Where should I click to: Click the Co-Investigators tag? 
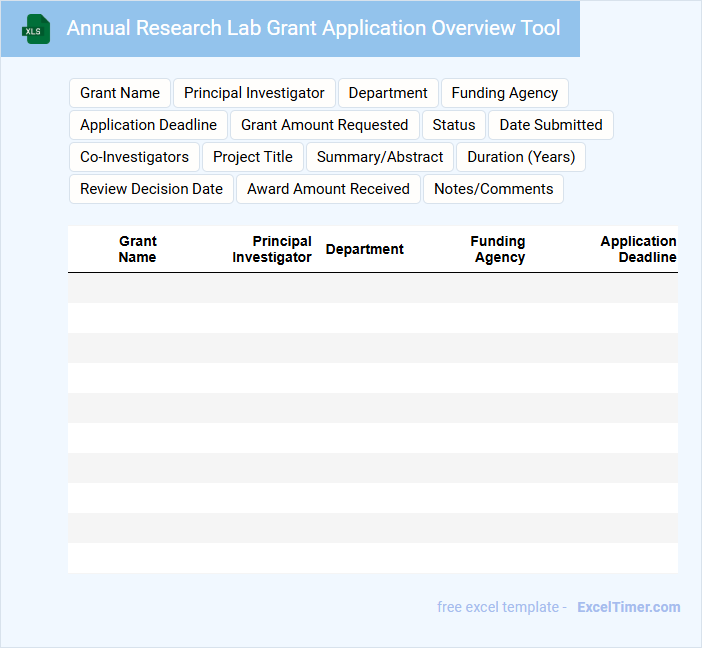click(134, 157)
